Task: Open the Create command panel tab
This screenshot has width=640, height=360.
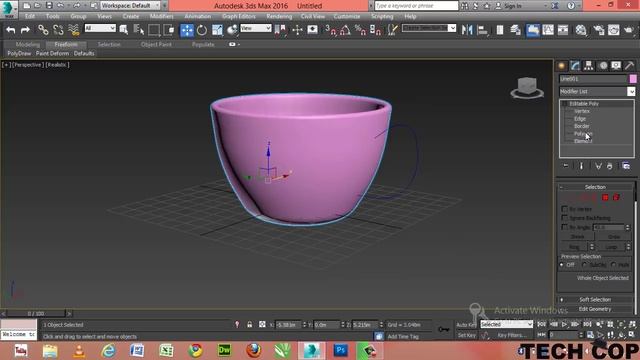Action: click(562, 66)
